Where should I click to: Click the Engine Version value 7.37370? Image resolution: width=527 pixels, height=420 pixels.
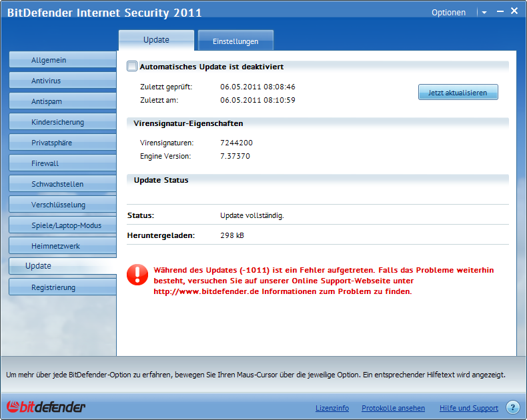coord(235,156)
